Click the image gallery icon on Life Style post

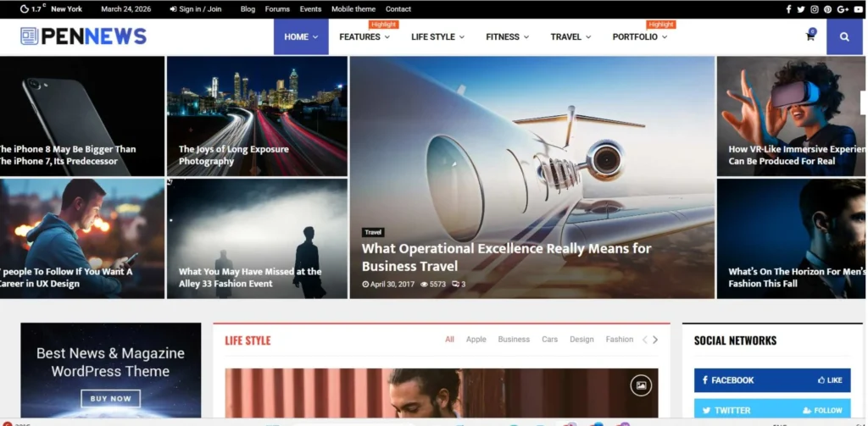(x=641, y=385)
